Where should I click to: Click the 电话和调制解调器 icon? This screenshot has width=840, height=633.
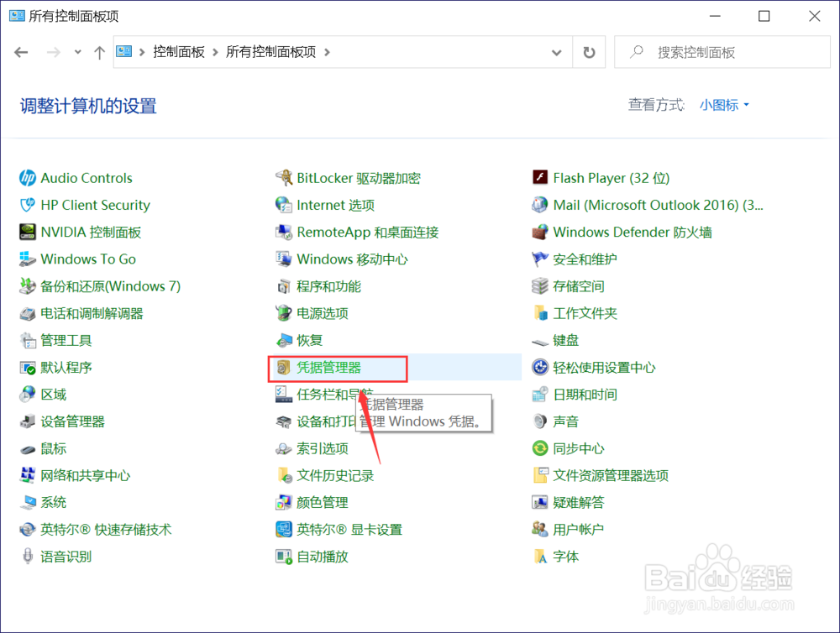tap(28, 313)
